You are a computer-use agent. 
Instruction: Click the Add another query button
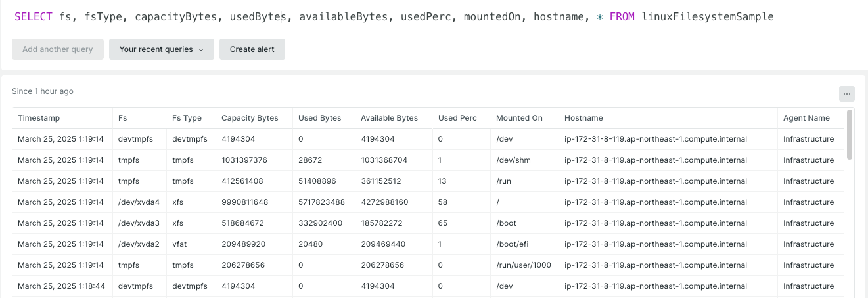(x=58, y=49)
